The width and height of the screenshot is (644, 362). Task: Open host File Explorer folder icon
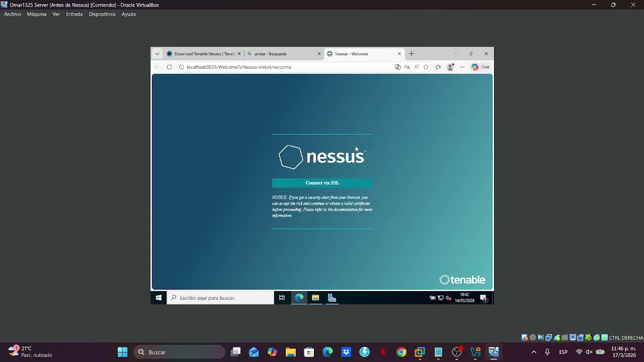tap(291, 352)
